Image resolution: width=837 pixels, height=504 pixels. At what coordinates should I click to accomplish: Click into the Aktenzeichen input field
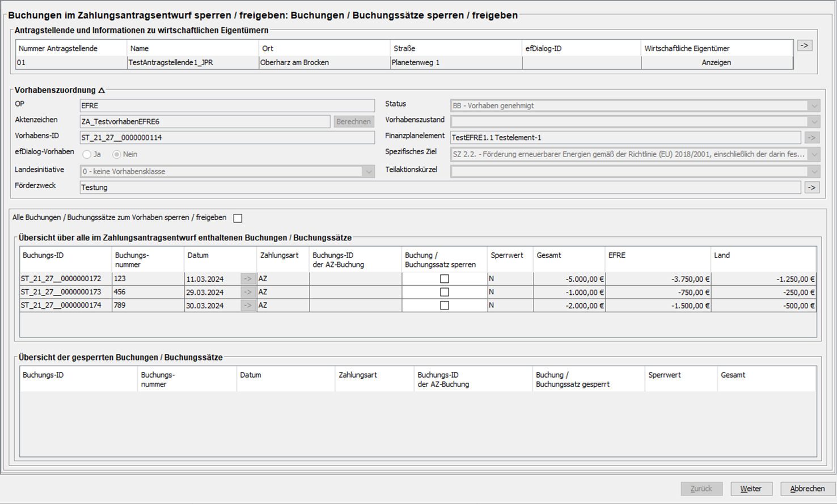coord(205,121)
